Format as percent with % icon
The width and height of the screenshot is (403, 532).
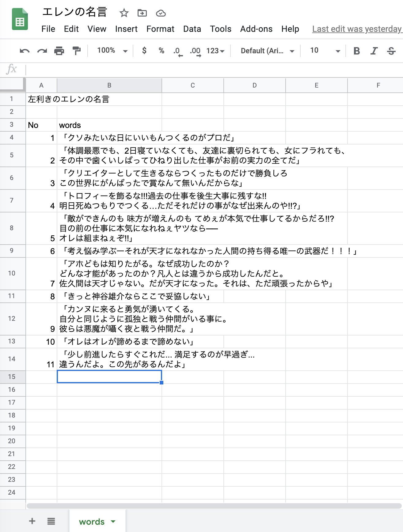(x=162, y=51)
